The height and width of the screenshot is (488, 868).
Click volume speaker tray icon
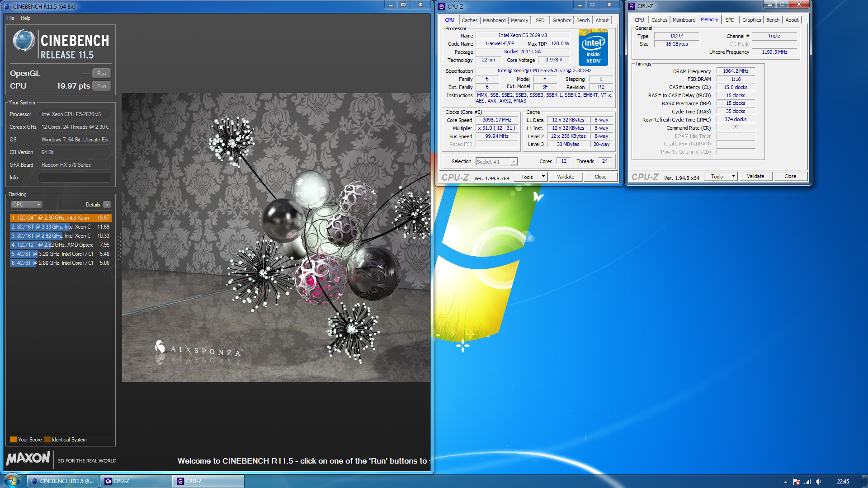(818, 482)
